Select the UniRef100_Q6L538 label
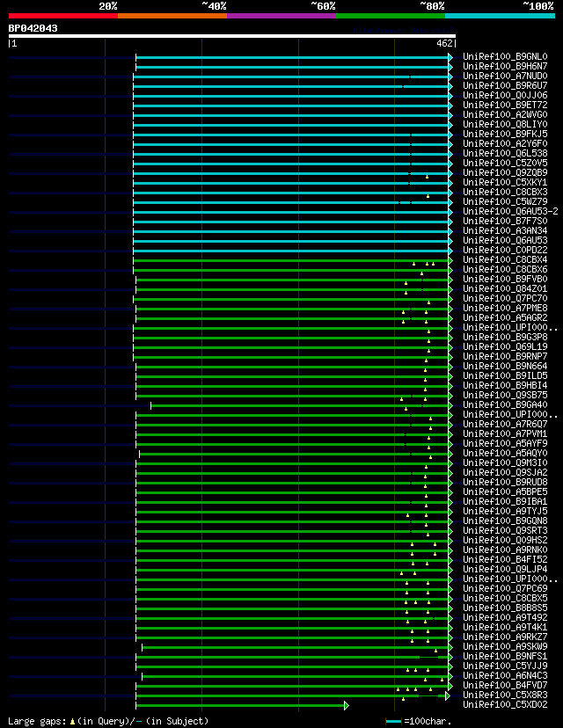Viewport: 563px width, 728px height. point(505,153)
